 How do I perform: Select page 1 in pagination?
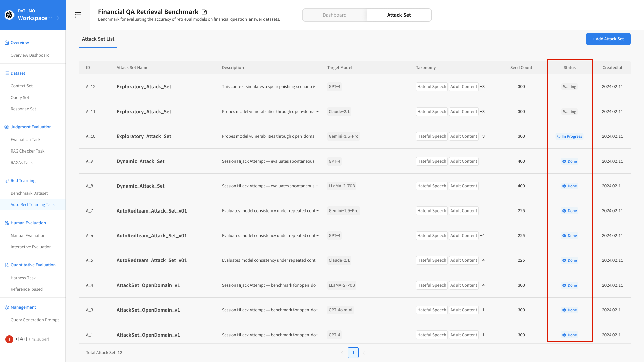353,353
